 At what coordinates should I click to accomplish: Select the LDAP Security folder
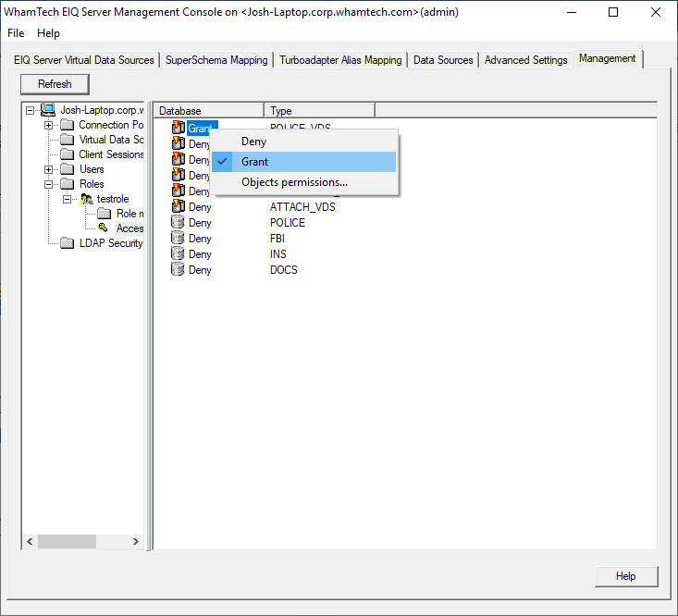pos(111,243)
